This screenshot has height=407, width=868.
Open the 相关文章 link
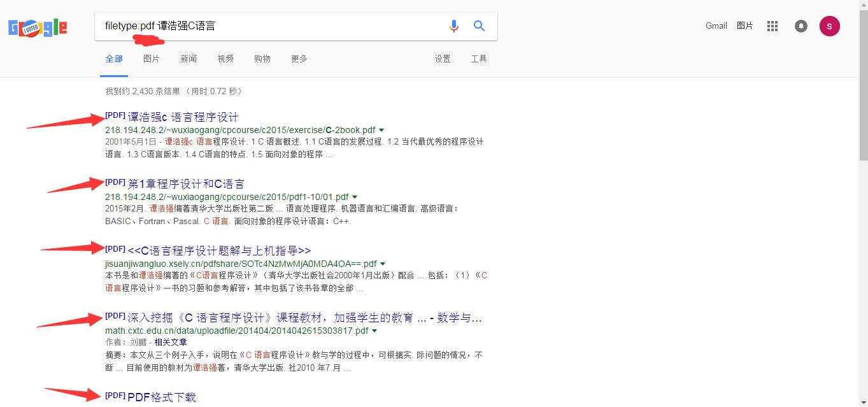click(x=171, y=342)
